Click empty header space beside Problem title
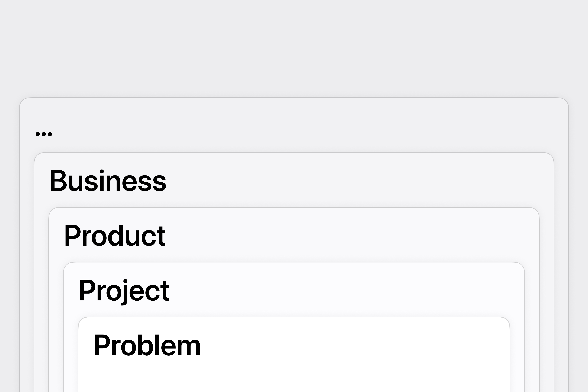Viewport: 588px width, 392px height. coord(350,345)
